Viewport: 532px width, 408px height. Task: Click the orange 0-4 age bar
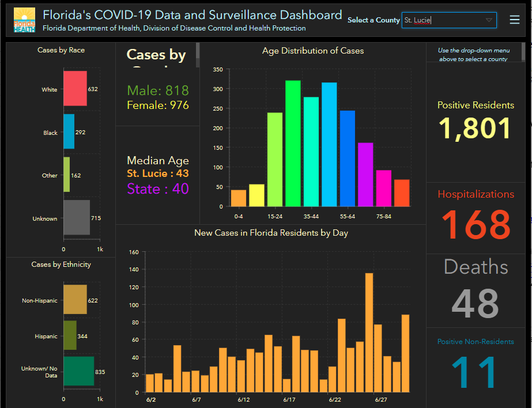(x=239, y=198)
